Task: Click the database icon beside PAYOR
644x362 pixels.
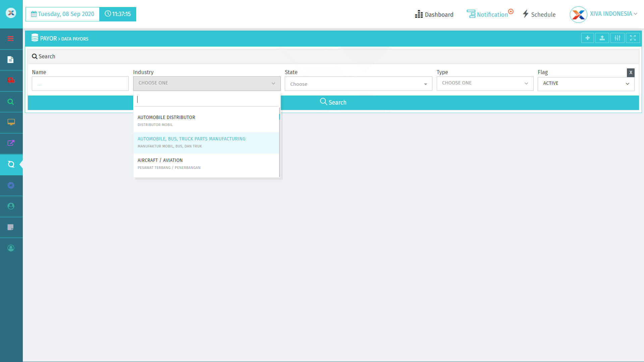Action: (35, 38)
